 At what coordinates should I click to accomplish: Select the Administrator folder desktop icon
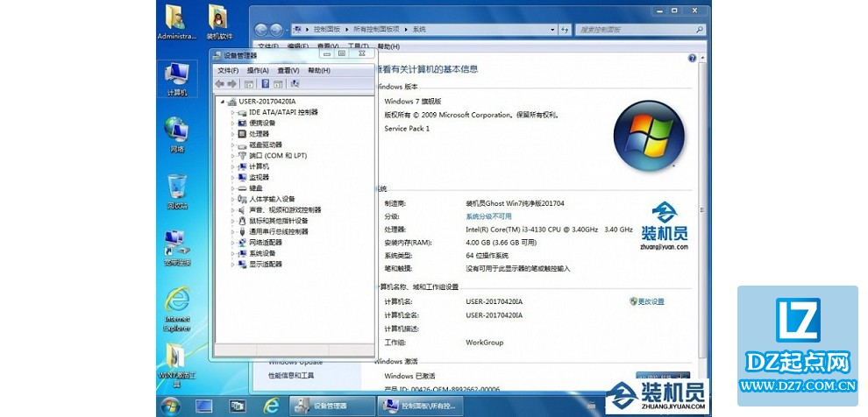pyautogui.click(x=176, y=22)
